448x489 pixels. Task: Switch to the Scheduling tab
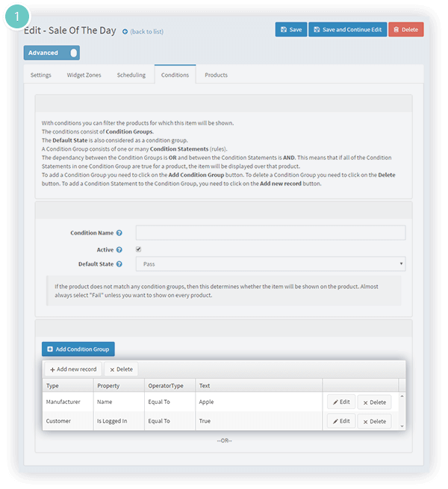click(x=131, y=75)
